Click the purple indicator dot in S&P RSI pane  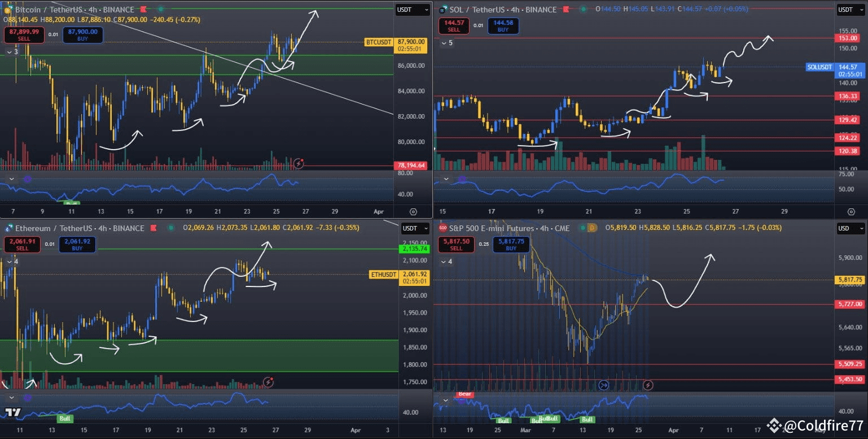462,401
